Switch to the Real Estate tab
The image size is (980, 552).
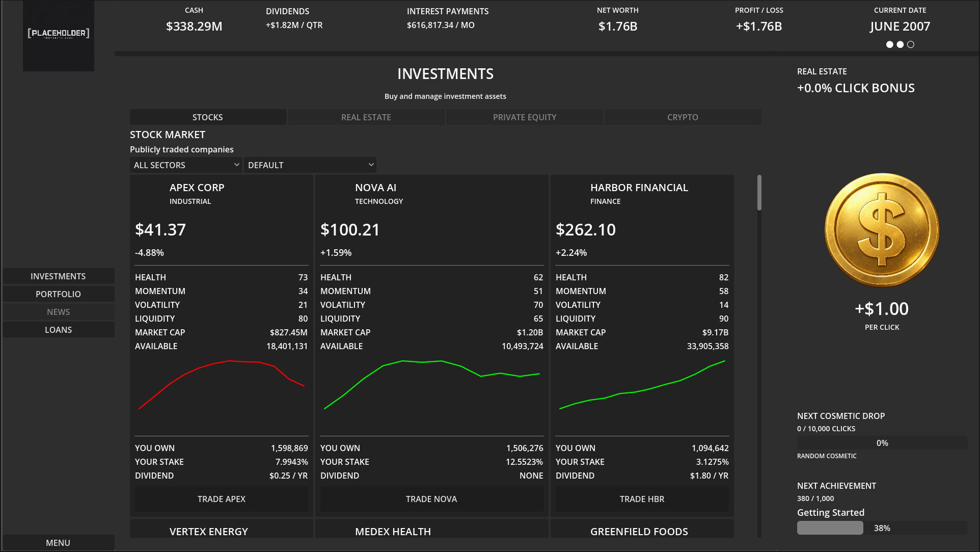(366, 117)
